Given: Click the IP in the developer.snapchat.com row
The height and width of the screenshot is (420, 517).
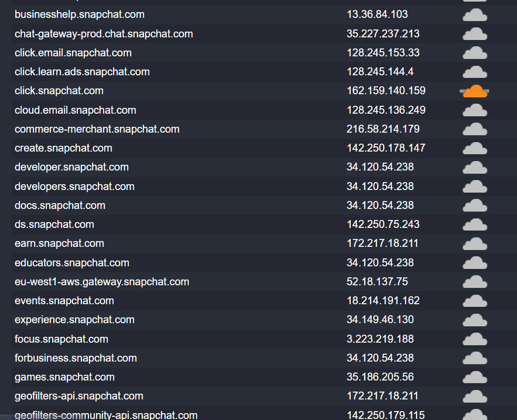Looking at the screenshot, I should click(x=380, y=167).
